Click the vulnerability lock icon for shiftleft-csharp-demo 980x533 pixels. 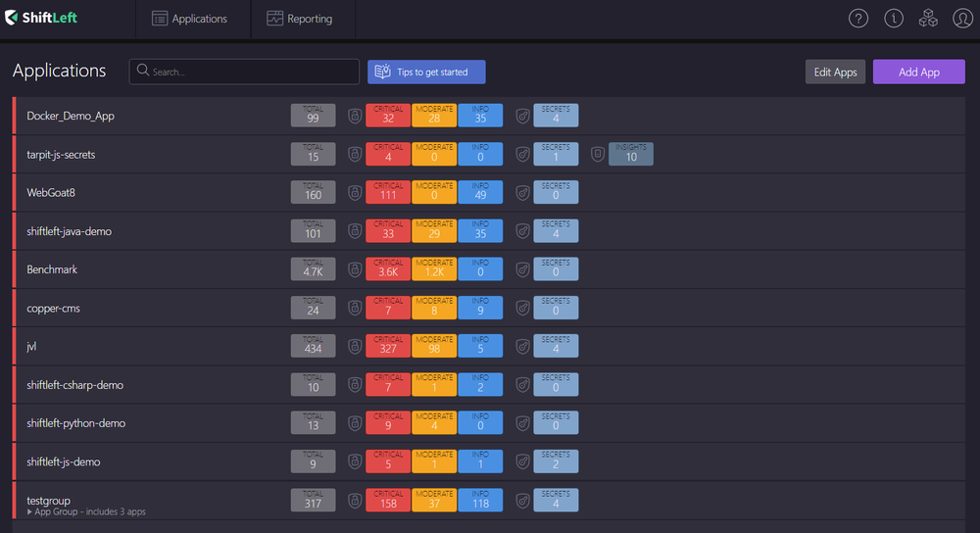pyautogui.click(x=355, y=385)
